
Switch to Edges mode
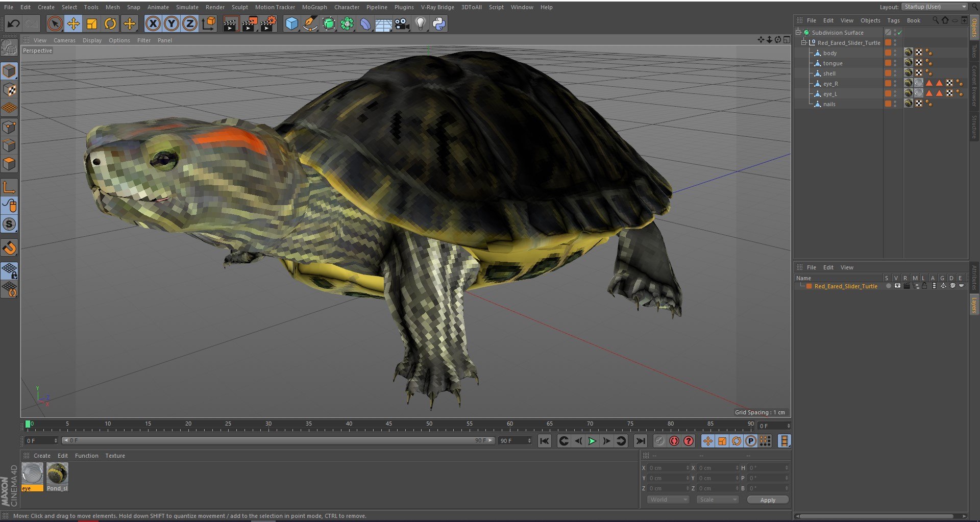click(9, 145)
